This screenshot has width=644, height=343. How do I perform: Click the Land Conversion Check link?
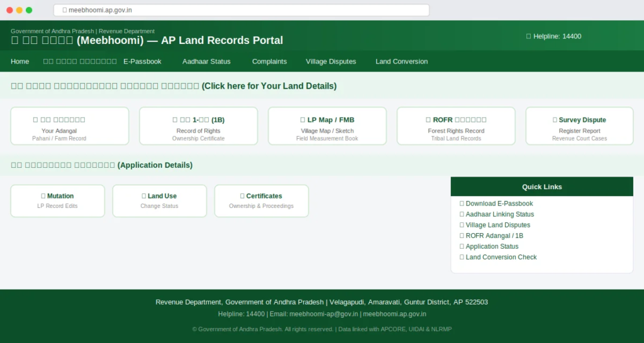tap(501, 257)
